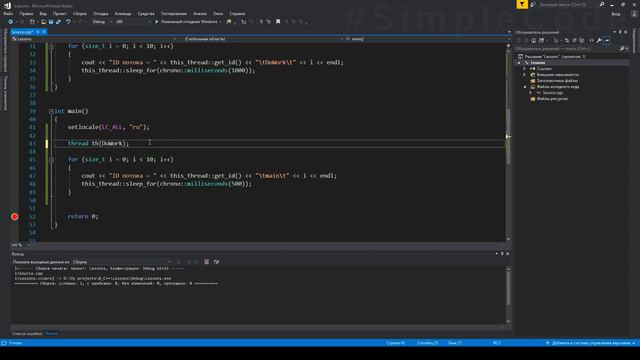
Task: Open the output source Сборка dropdown
Action: [x=122, y=262]
